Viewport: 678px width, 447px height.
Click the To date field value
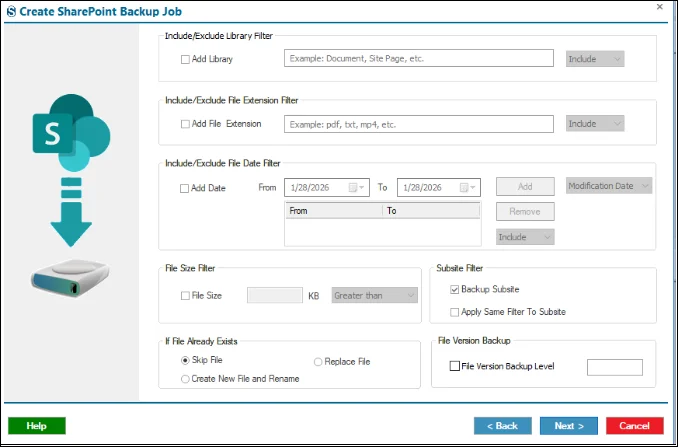(422, 188)
